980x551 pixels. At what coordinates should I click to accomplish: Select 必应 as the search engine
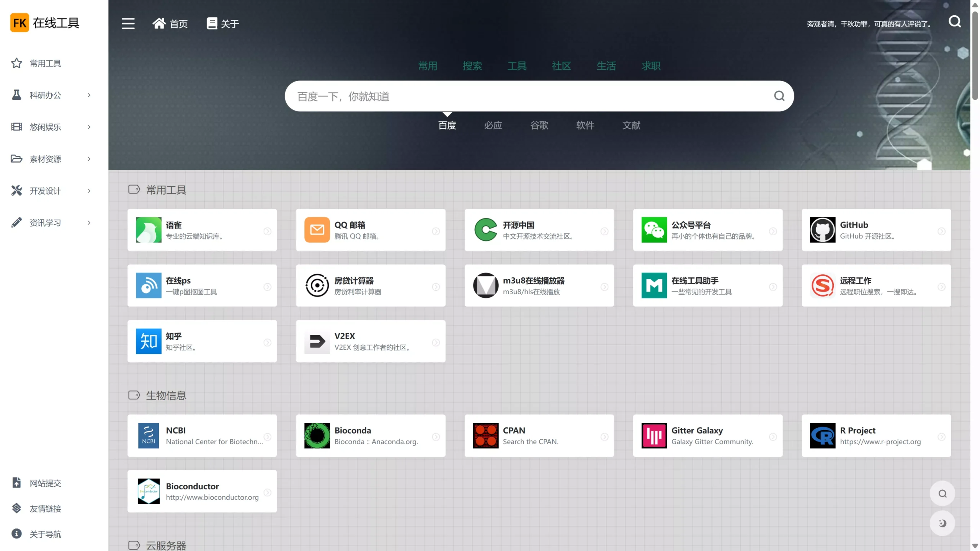[493, 125]
